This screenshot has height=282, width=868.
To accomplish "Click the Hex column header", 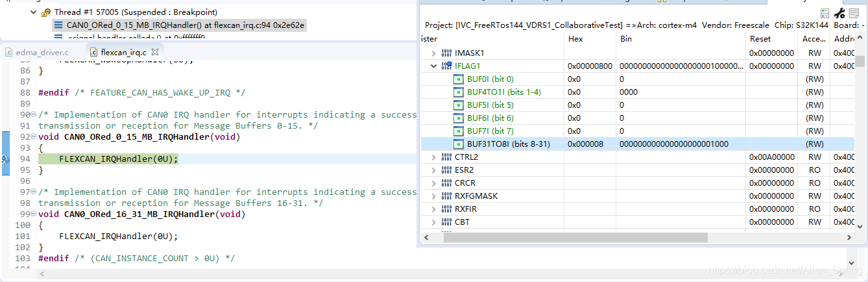I will pyautogui.click(x=575, y=39).
